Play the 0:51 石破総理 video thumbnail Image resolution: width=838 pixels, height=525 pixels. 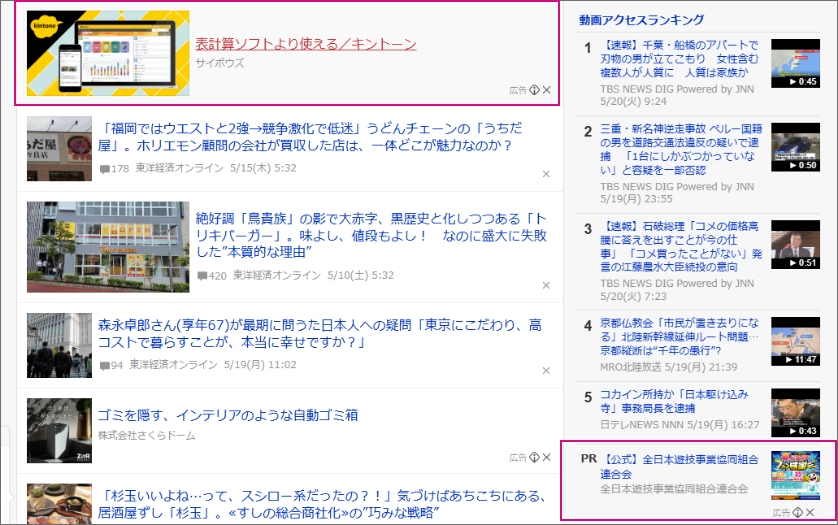[x=795, y=244]
